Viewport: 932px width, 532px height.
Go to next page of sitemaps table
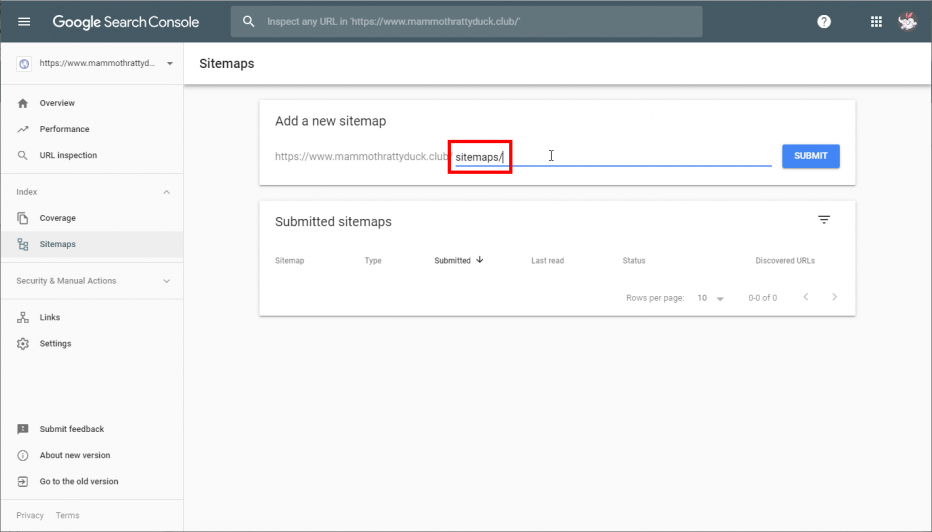835,297
